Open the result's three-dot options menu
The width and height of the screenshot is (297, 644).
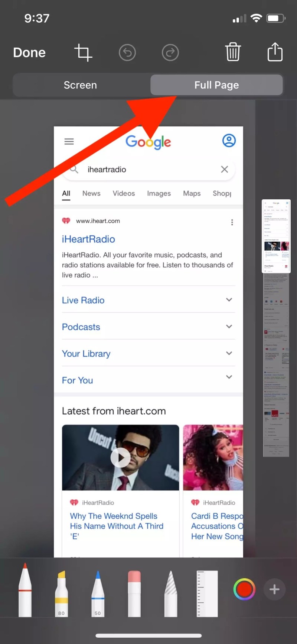[x=232, y=222]
